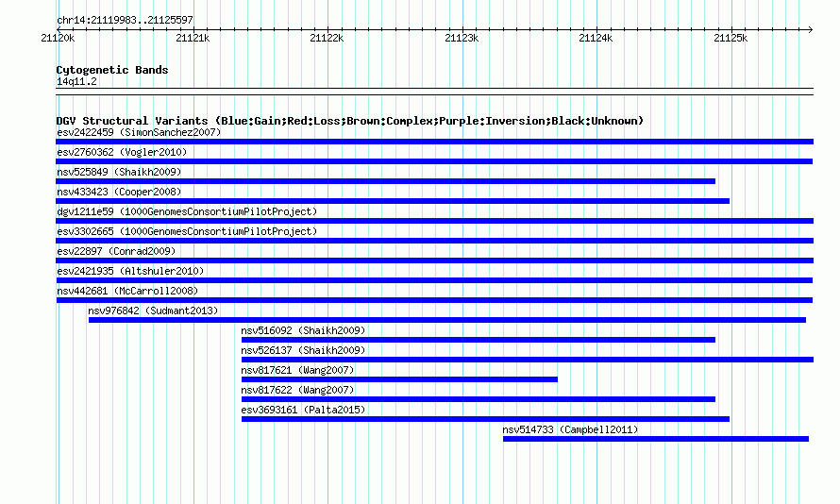Select the blue bar under dgv1211e59
The height and width of the screenshot is (504, 840).
pos(434,221)
